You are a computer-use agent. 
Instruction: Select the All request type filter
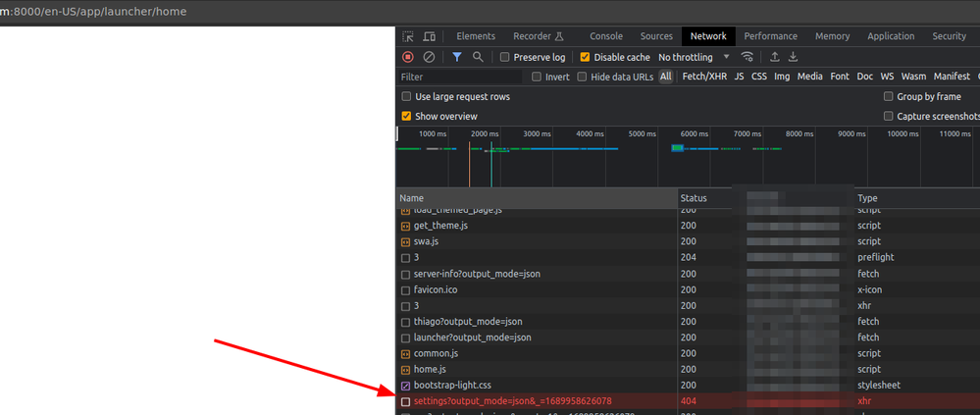point(666,77)
